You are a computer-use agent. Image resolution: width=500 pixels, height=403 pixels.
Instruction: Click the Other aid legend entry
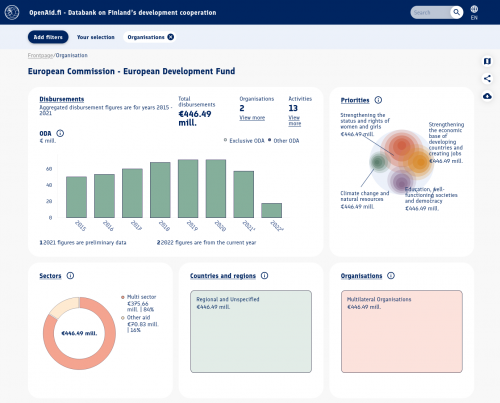(140, 324)
